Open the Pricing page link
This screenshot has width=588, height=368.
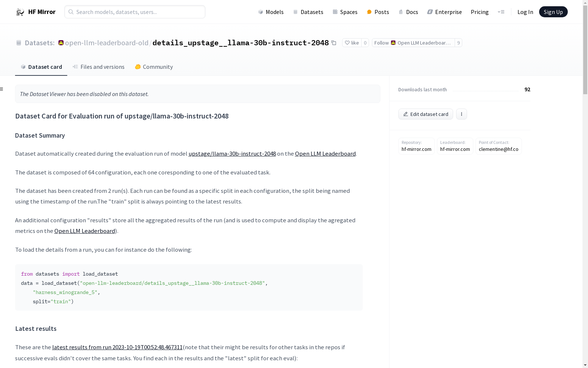click(480, 12)
